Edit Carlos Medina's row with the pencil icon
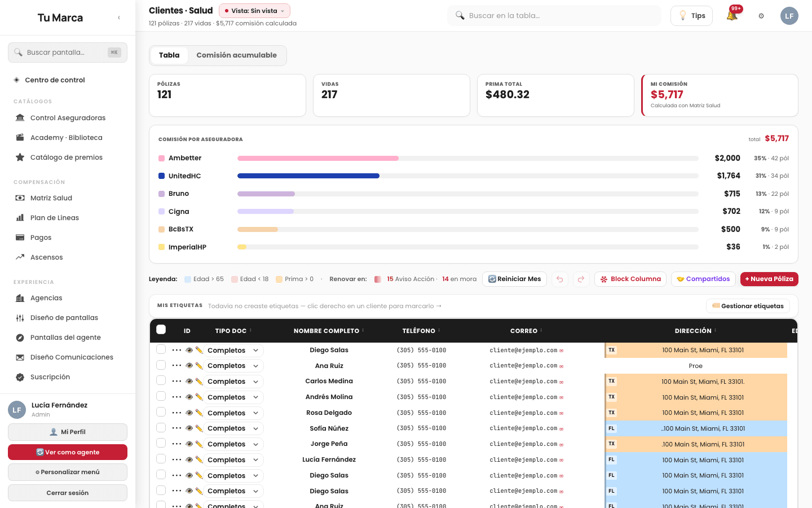Screen dimensions: 812x508 click(x=198, y=382)
